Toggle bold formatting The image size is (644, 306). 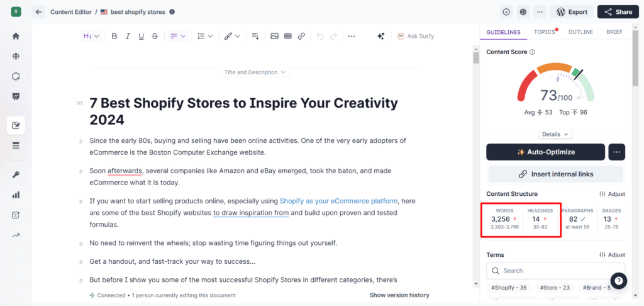click(x=114, y=36)
